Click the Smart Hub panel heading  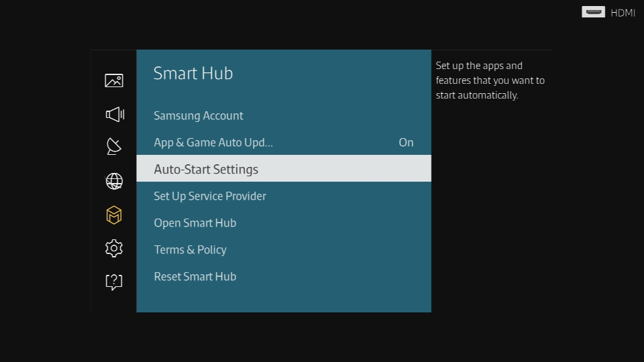coord(193,73)
